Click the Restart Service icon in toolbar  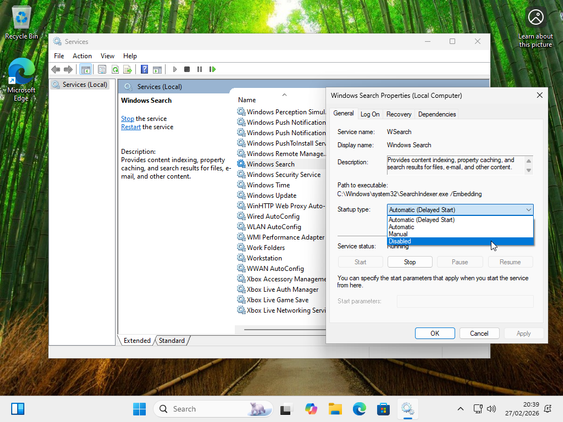point(213,69)
